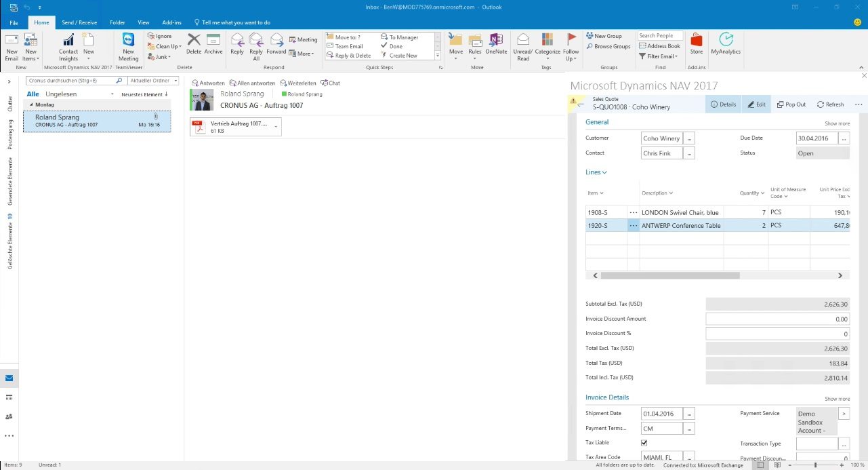Open the Address Book
Image resolution: width=868 pixels, height=470 pixels.
pos(659,46)
